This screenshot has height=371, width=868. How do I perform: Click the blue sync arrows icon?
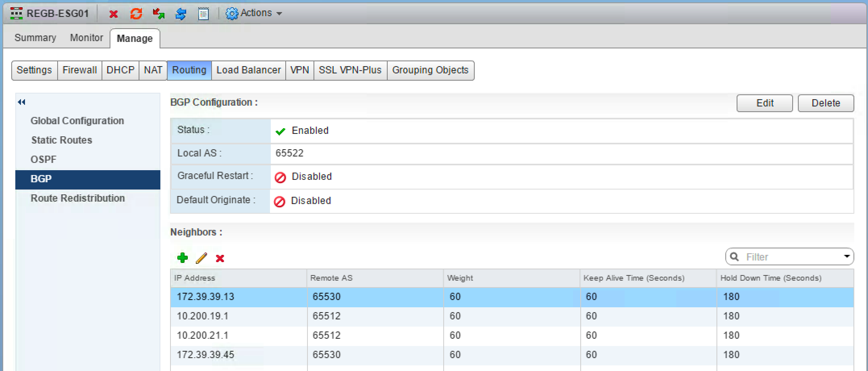[181, 14]
